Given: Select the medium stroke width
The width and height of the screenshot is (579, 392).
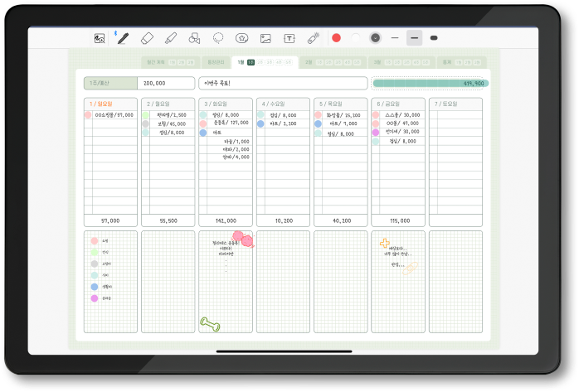Looking at the screenshot, I should tap(415, 38).
